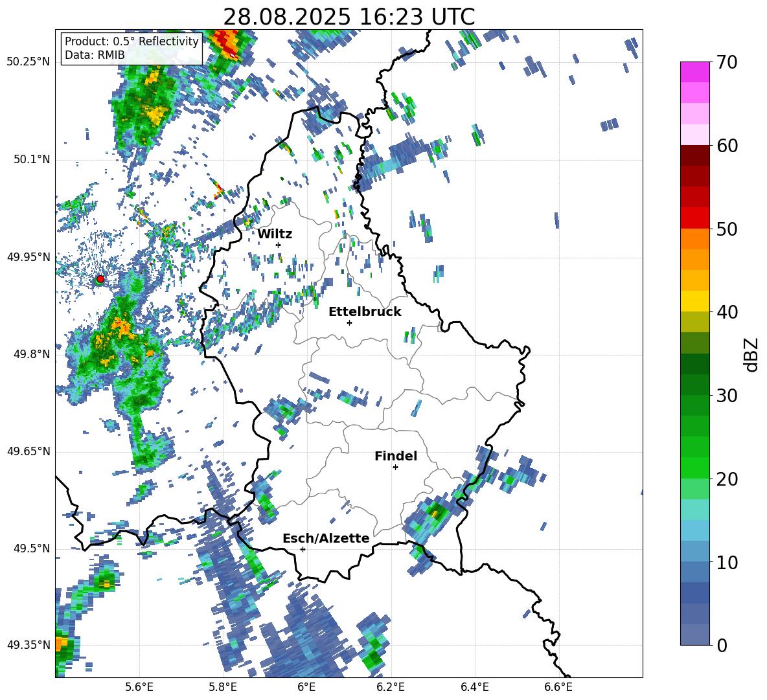
Task: Click the bright red colorbar band above 50
Action: 694,218
